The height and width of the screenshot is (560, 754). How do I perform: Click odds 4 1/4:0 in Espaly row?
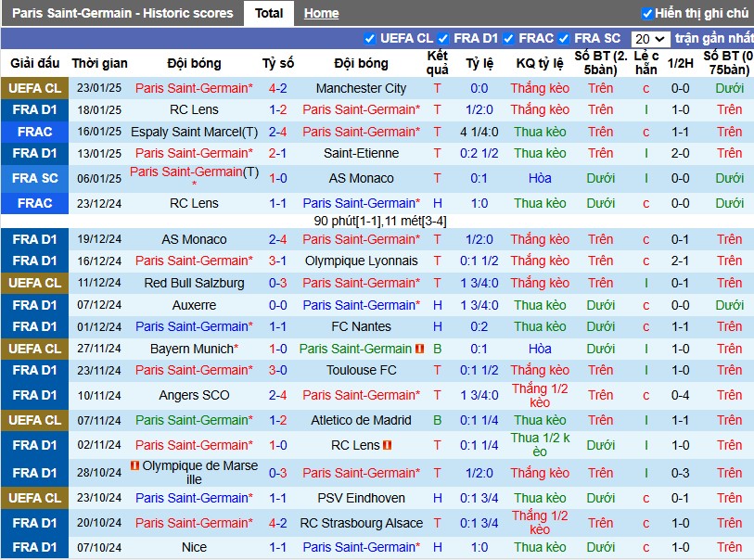[479, 132]
